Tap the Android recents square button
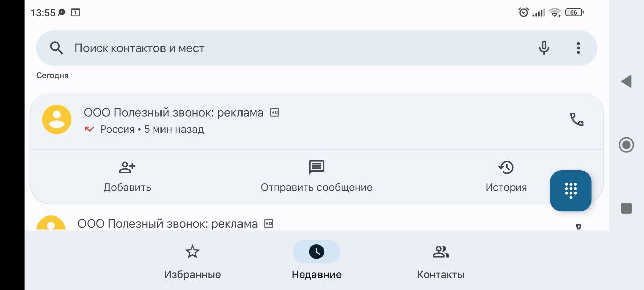 [626, 208]
